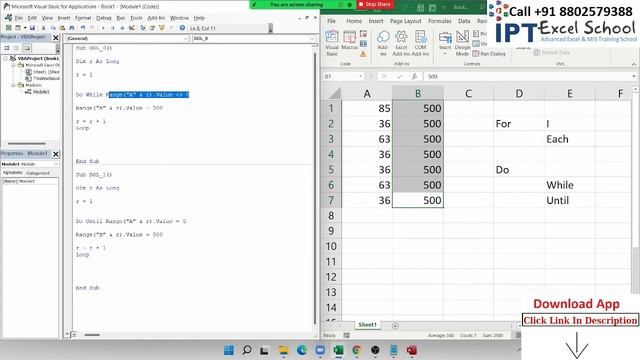
Task: Open VBA Help question mark icon
Action: click(x=182, y=28)
